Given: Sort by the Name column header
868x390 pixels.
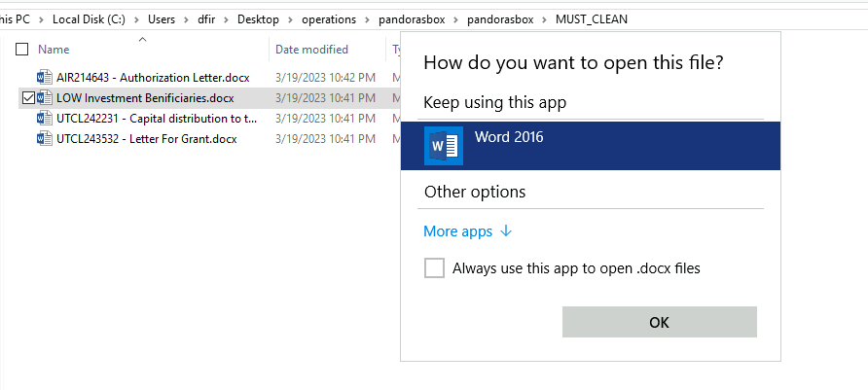Looking at the screenshot, I should coord(54,49).
